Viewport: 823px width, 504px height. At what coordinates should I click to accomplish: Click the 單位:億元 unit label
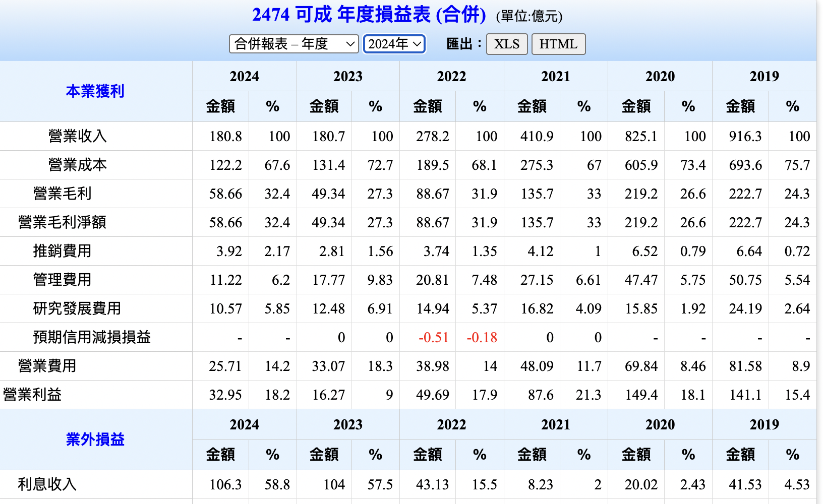coord(529,17)
